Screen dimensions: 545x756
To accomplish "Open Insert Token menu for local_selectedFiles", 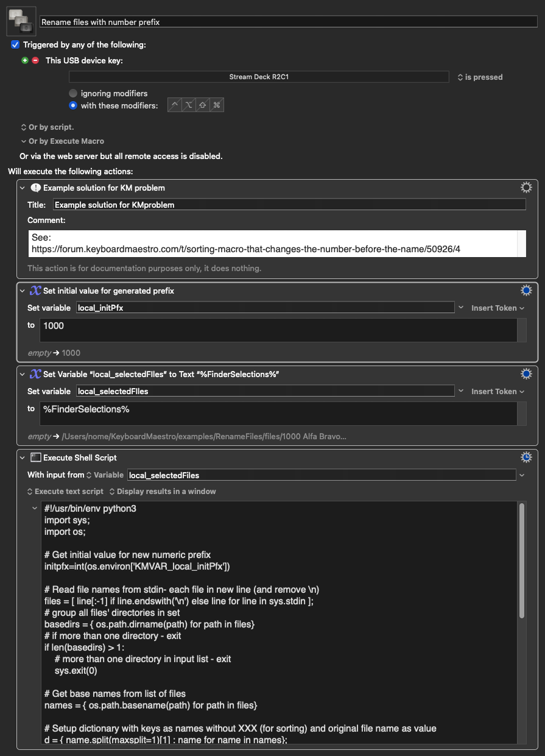I will [498, 392].
